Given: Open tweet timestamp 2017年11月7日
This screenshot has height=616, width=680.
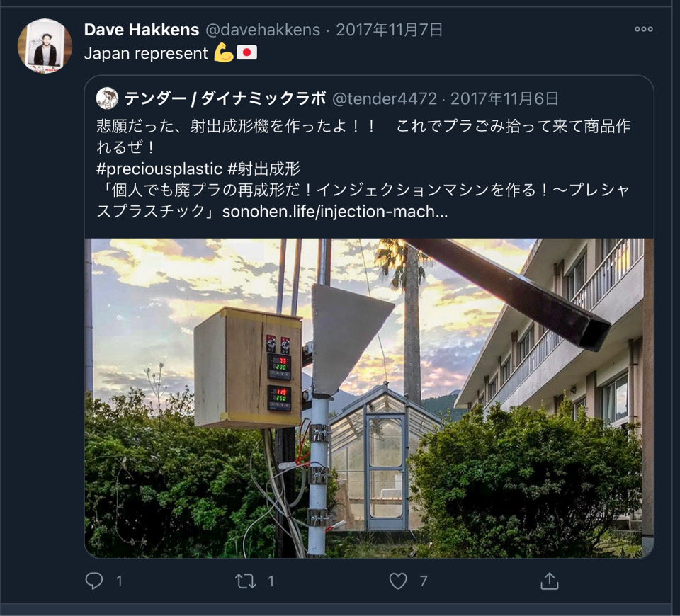Looking at the screenshot, I should 390,30.
